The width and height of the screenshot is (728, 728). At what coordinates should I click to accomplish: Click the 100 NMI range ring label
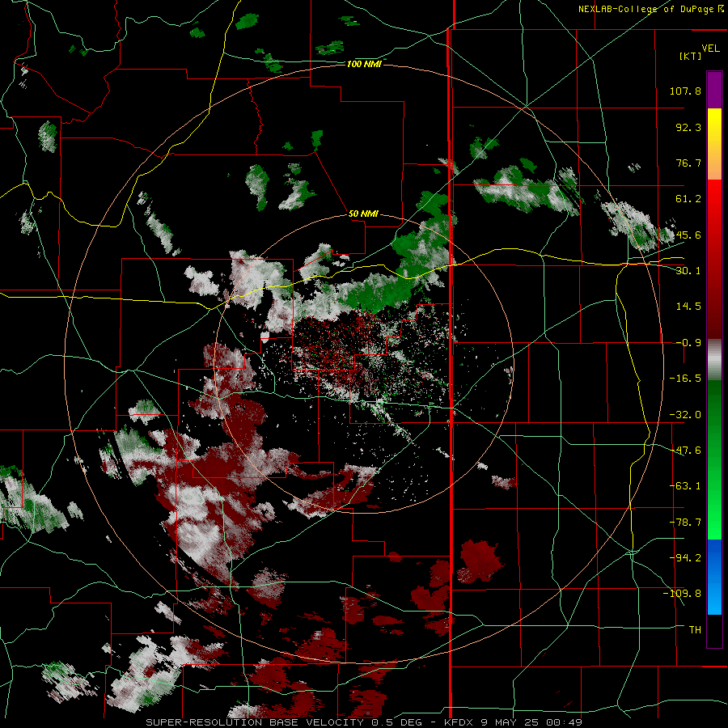tap(364, 64)
